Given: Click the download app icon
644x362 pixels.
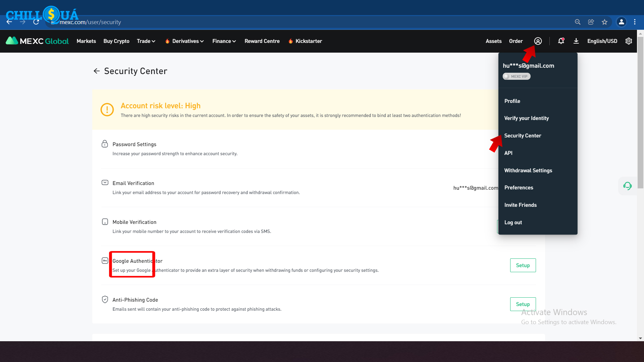Looking at the screenshot, I should click(x=576, y=41).
